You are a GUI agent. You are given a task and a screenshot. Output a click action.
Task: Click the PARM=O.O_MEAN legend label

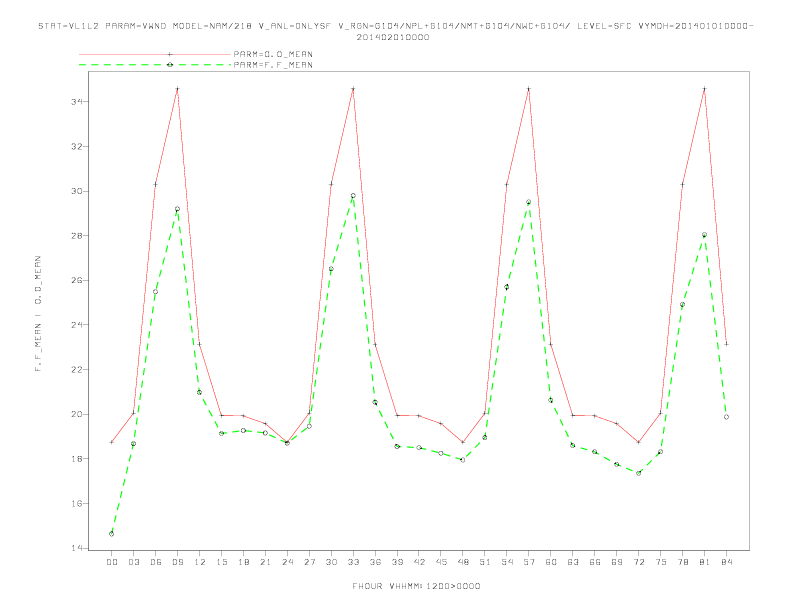click(x=273, y=54)
